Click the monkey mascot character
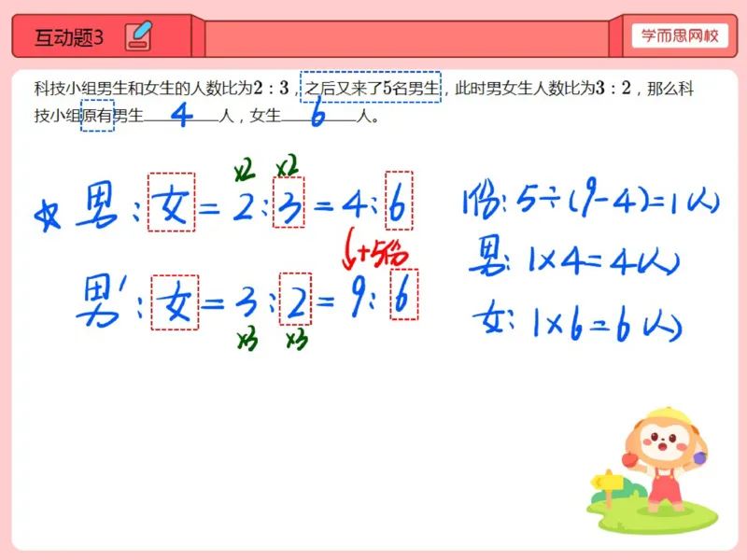The height and width of the screenshot is (560, 747). 665,458
